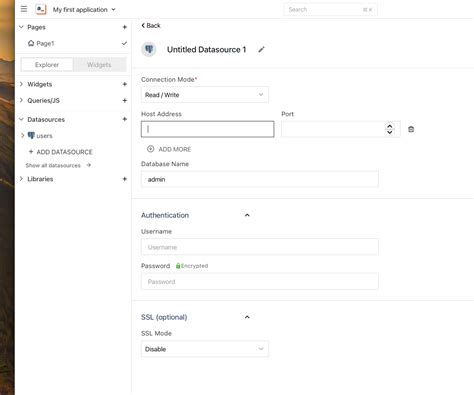The image size is (474, 395).
Task: Click the checkmark icon next to Page1
Action: (124, 43)
